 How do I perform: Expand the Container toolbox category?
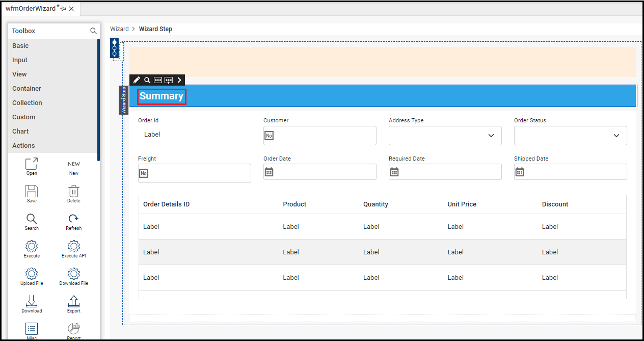(x=53, y=89)
